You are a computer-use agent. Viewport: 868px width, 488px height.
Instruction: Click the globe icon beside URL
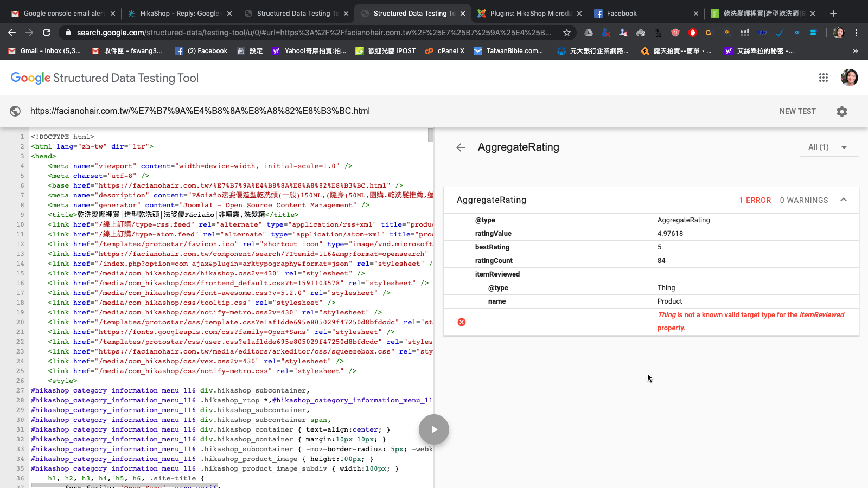tap(15, 111)
